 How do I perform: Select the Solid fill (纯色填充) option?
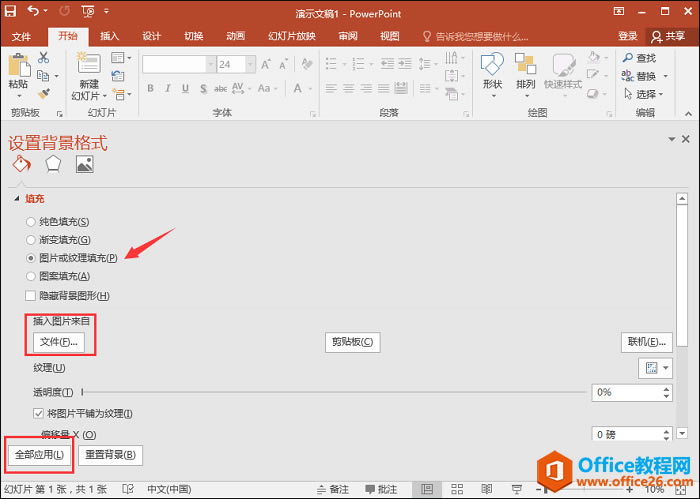(31, 222)
